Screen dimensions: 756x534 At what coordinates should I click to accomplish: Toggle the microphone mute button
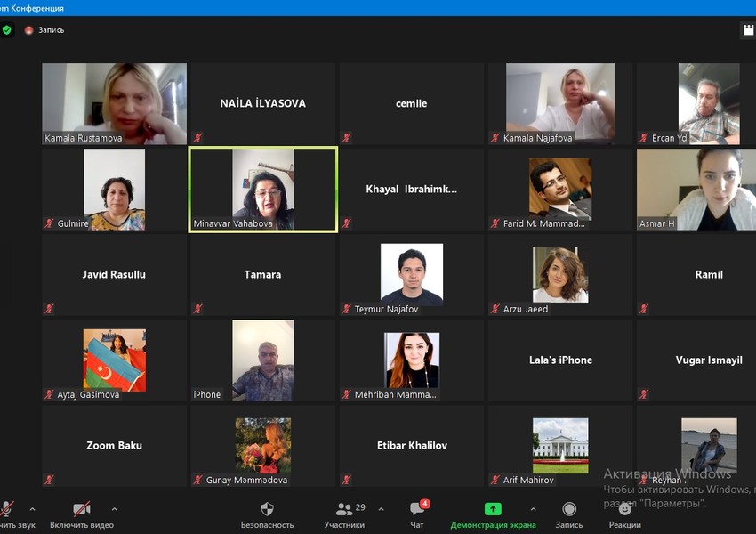coord(7,510)
